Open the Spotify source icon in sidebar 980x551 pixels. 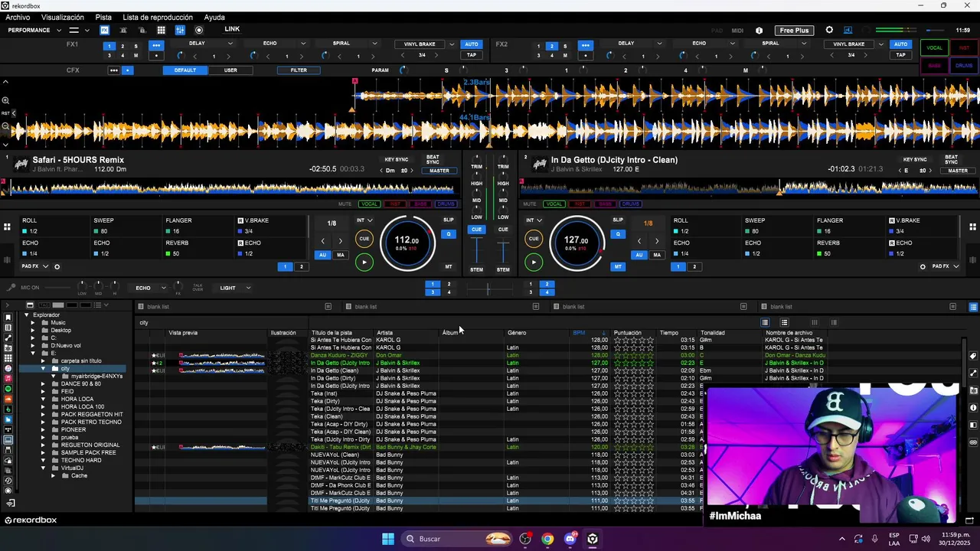coord(8,389)
